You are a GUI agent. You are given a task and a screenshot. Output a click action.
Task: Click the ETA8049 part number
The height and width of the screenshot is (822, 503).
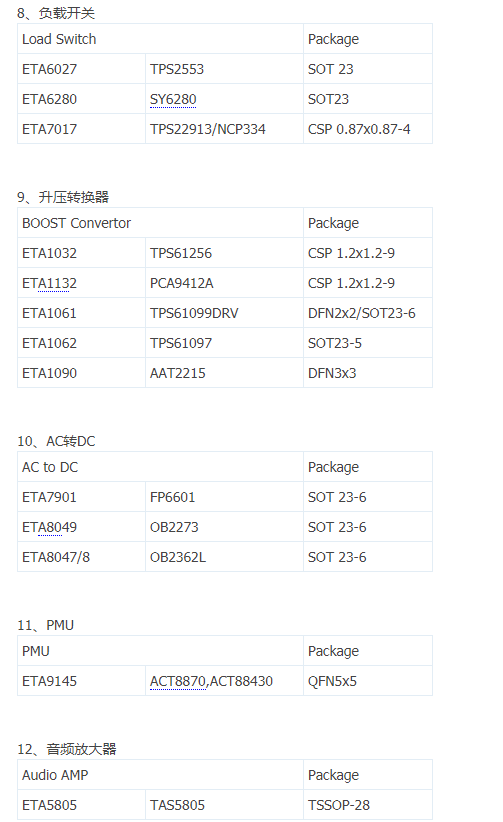pyautogui.click(x=49, y=527)
